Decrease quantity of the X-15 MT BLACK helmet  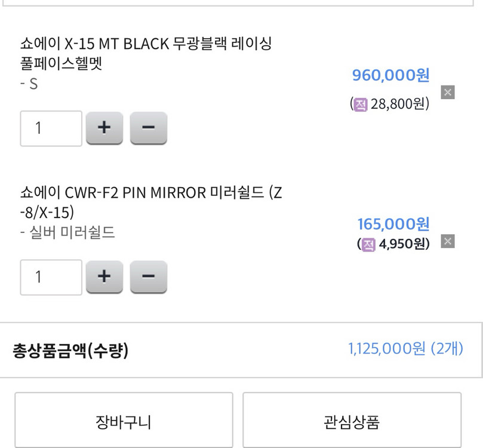(x=149, y=128)
